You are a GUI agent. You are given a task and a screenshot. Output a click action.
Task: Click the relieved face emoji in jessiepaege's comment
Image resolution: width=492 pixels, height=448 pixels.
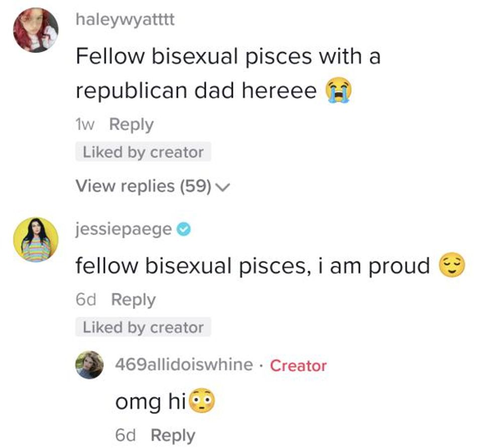click(x=451, y=266)
